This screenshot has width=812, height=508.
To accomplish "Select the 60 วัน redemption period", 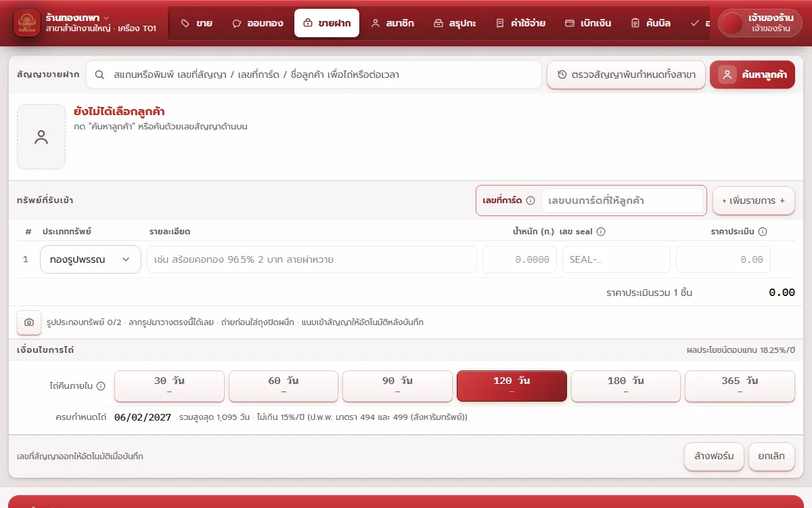I will [284, 386].
